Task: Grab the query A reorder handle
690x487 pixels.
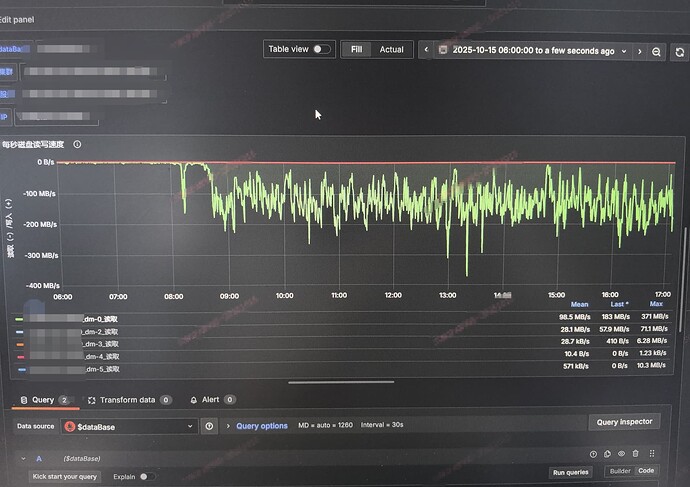Action: (652, 453)
